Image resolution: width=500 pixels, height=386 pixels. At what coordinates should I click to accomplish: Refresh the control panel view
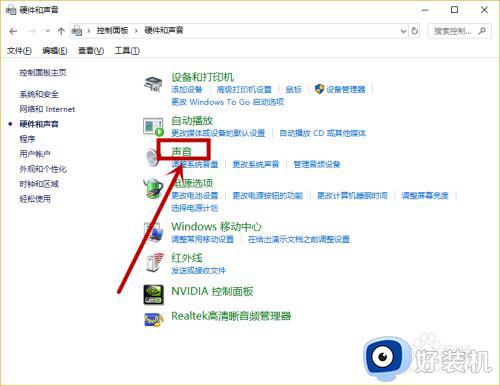[414, 31]
